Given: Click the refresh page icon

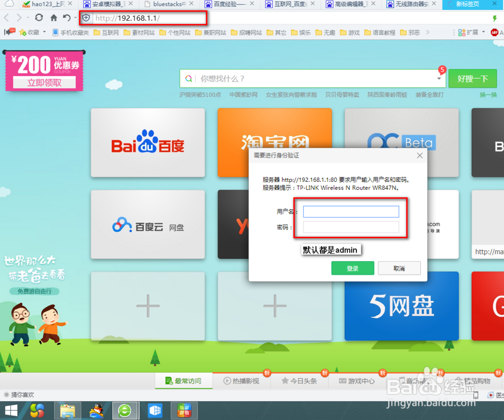Looking at the screenshot, I should pos(39,17).
